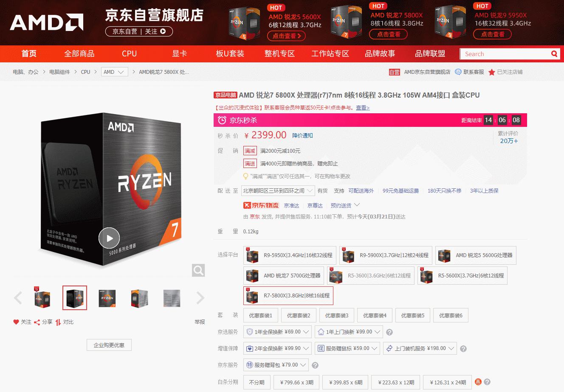Screen dimensions: 564x392
Task: Click the lightbulb tip icon
Action: point(245,176)
